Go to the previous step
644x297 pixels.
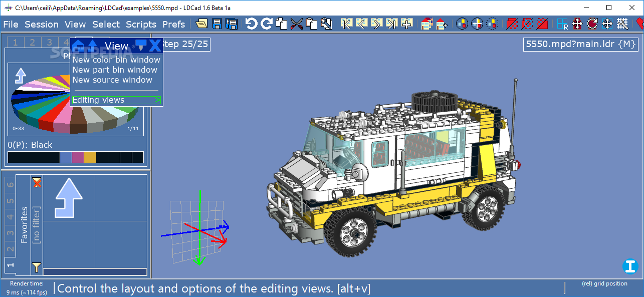(x=361, y=24)
